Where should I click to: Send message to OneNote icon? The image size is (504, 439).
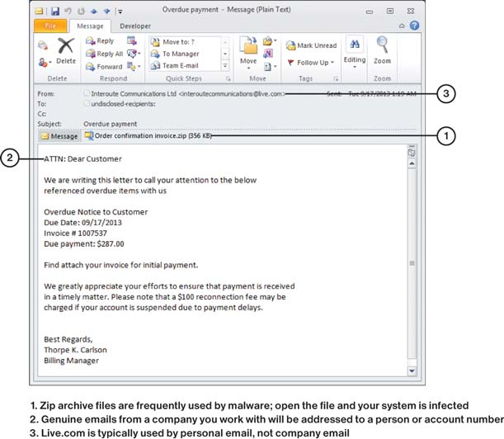coord(268,54)
